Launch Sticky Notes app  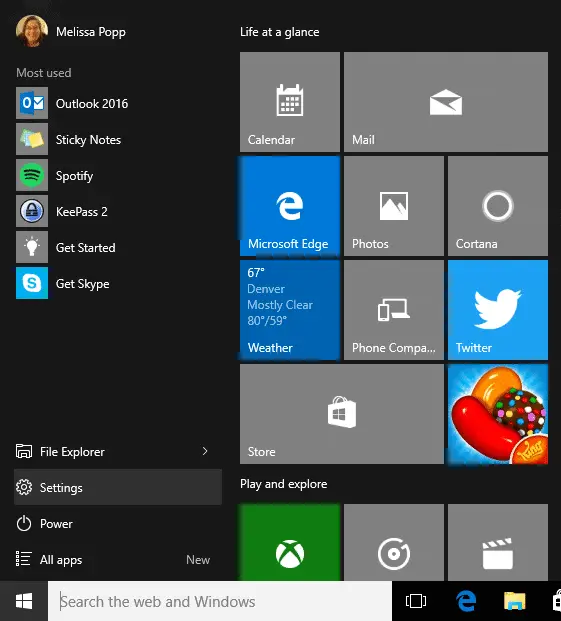pos(118,139)
